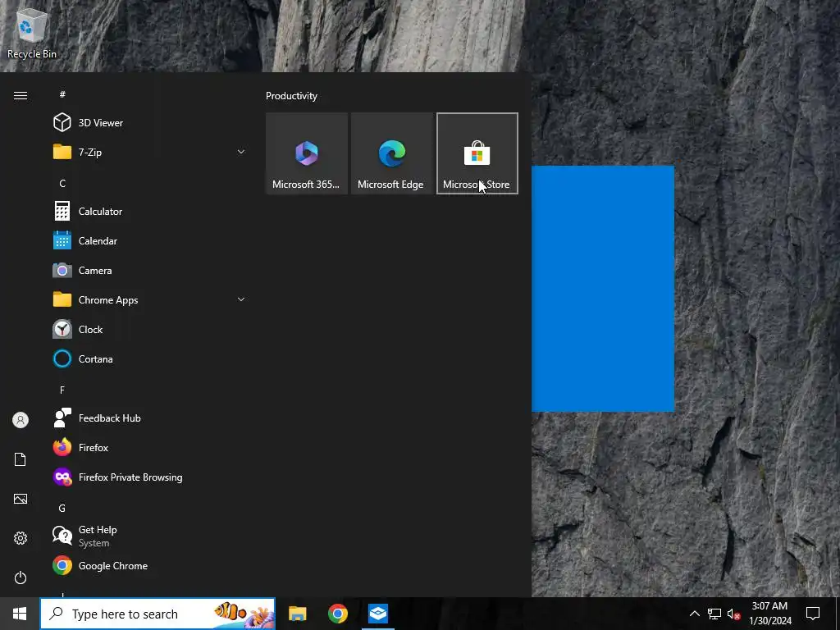Open the 7-Zip folder entry
This screenshot has height=630, width=840.
[149, 152]
